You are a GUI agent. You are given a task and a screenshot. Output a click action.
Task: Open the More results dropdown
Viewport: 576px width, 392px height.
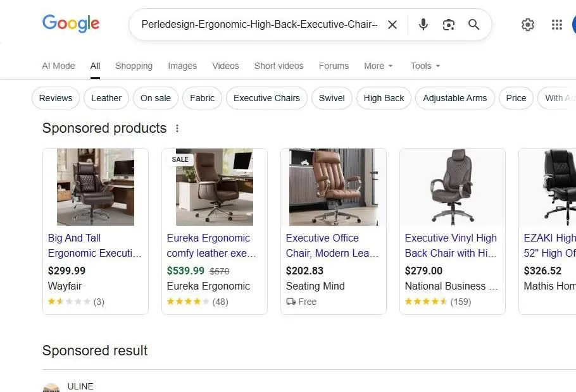(x=378, y=66)
